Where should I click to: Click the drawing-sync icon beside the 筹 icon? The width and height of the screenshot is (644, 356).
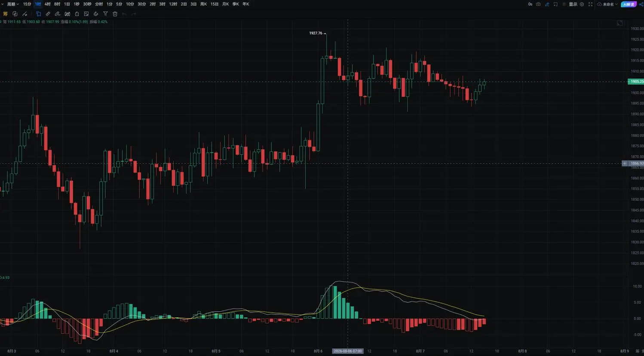(15, 14)
